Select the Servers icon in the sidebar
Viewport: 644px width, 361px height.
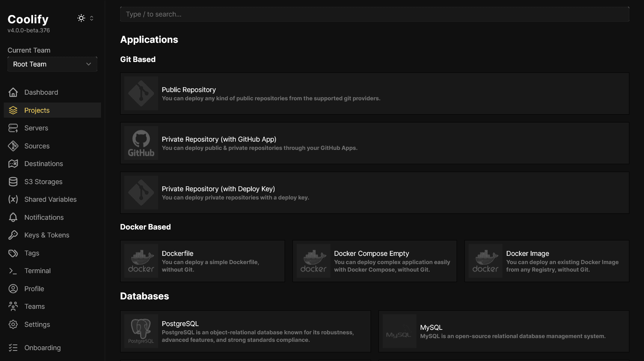pos(13,128)
